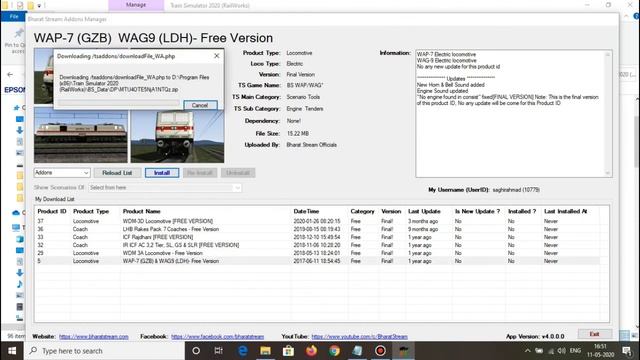The width and height of the screenshot is (640, 360).
Task: Select the WAP-7 (GZB) & WAG9 row
Action: click(x=318, y=261)
